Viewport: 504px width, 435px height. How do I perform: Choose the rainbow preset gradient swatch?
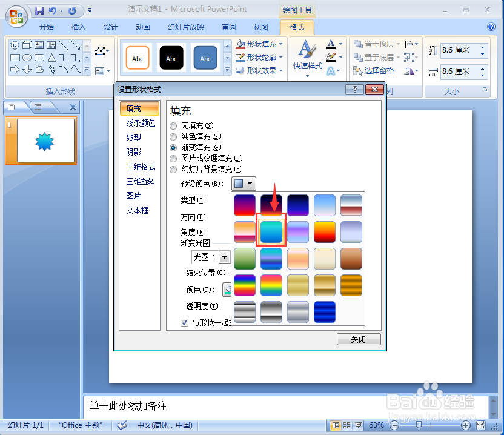pyautogui.click(x=245, y=285)
